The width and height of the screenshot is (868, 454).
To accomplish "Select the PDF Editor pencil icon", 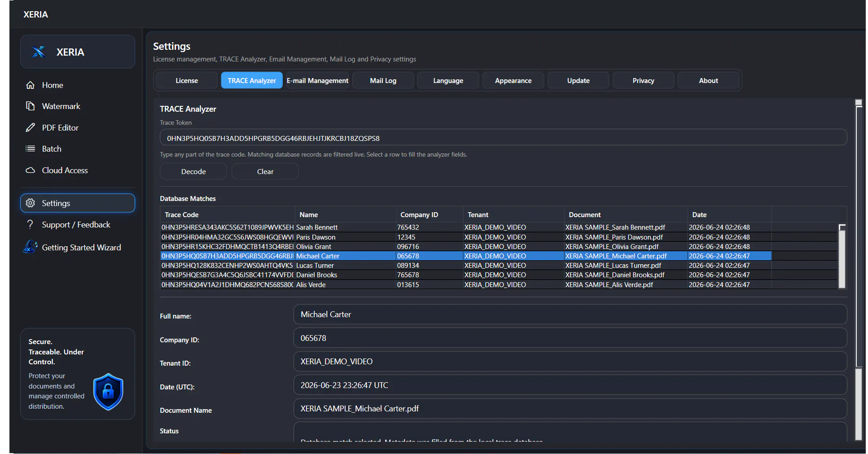I will coord(30,128).
